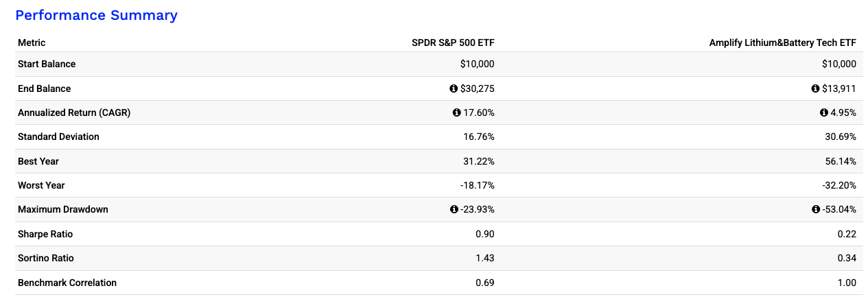Select the Amplify Lithium&Battery Tech ETF header

click(782, 43)
